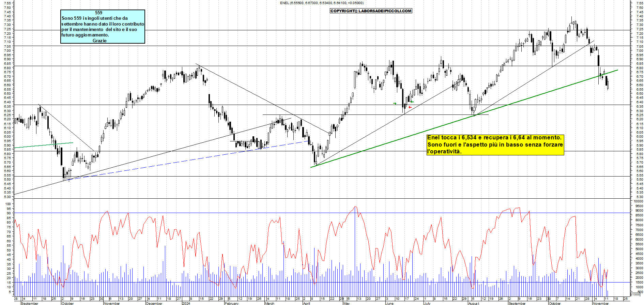
Task: Click the 'February' month label
Action: click(232, 303)
